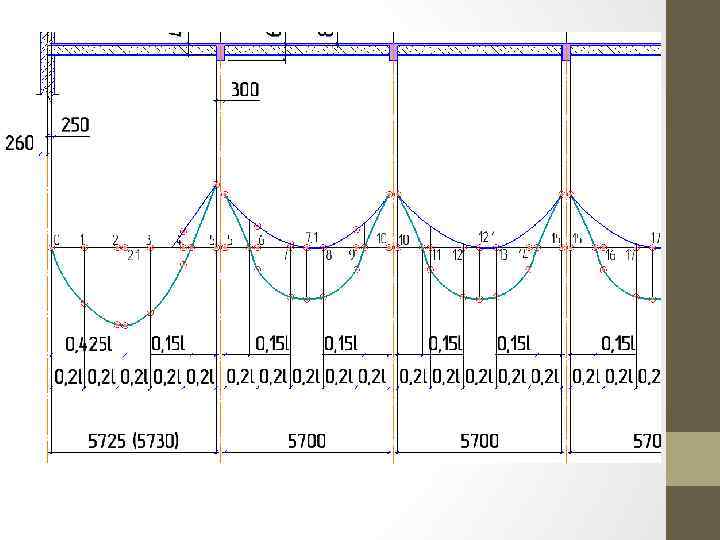Image resolution: width=720 pixels, height=540 pixels.
Task: Click the 300 dimension label
Action: [245, 90]
